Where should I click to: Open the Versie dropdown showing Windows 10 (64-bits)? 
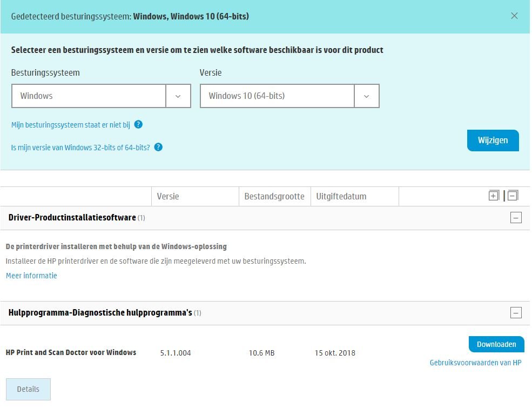coord(289,96)
